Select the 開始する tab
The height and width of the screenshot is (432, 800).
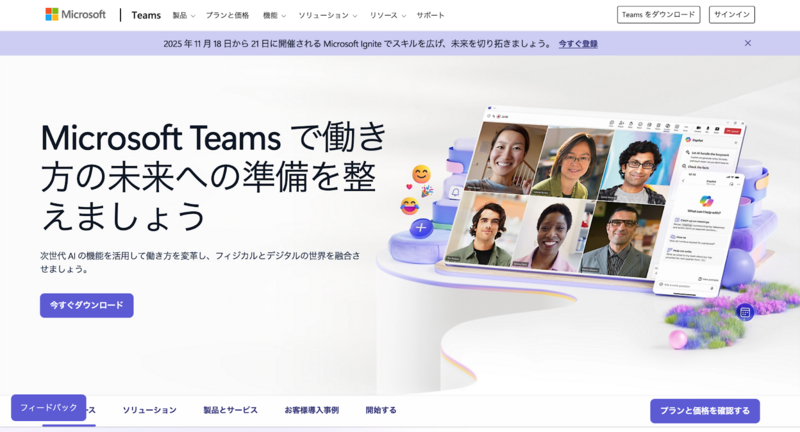(x=381, y=410)
